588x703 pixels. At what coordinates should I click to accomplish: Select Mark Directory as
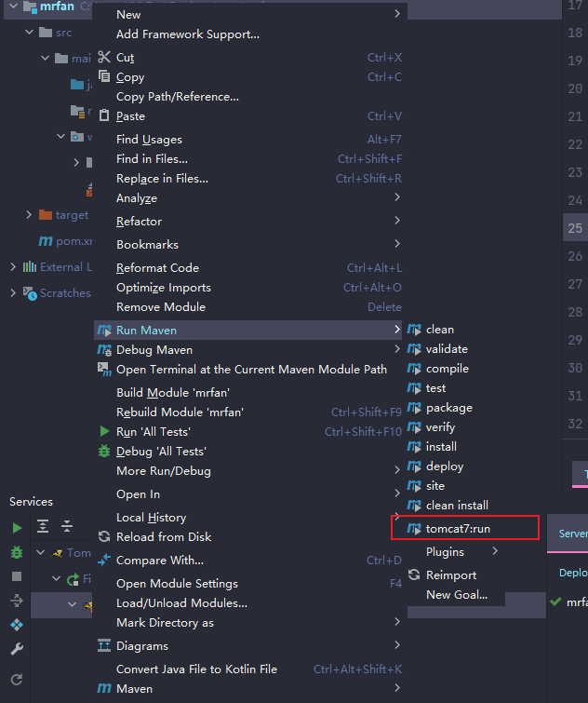(x=165, y=623)
